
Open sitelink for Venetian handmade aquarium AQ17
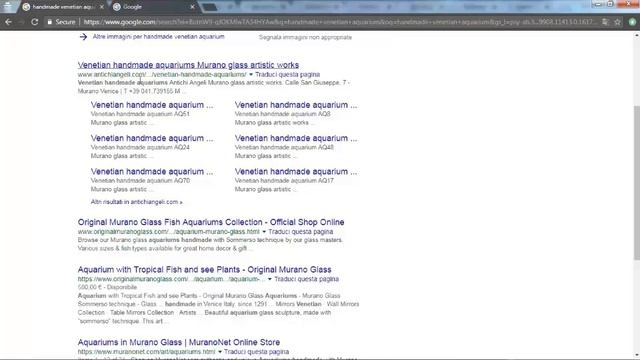296,172
